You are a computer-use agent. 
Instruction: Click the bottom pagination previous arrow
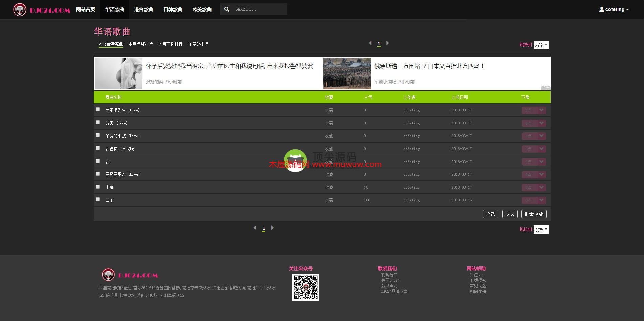tap(255, 228)
